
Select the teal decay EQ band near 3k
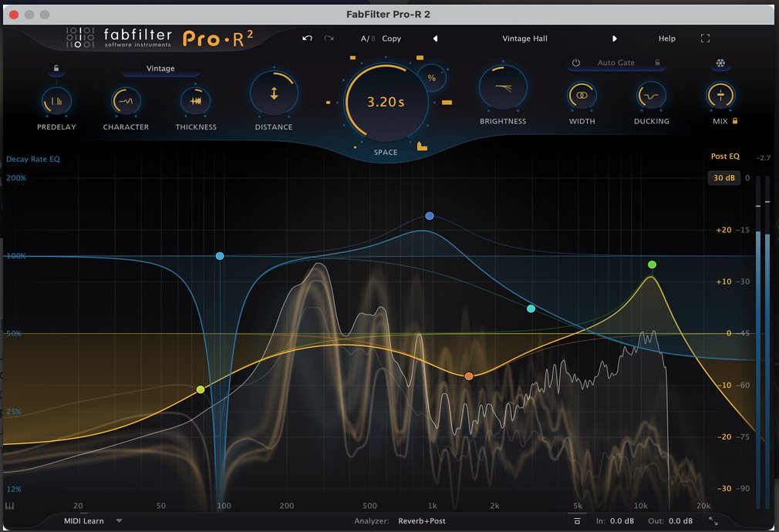[x=531, y=309]
